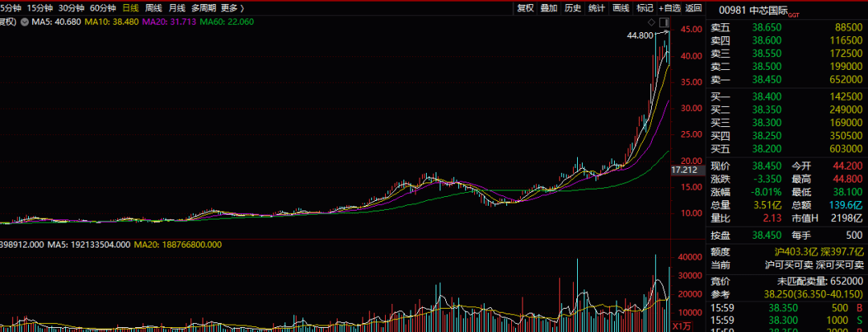Select the 买一 price 38.400
The height and width of the screenshot is (332, 868).
tap(766, 96)
